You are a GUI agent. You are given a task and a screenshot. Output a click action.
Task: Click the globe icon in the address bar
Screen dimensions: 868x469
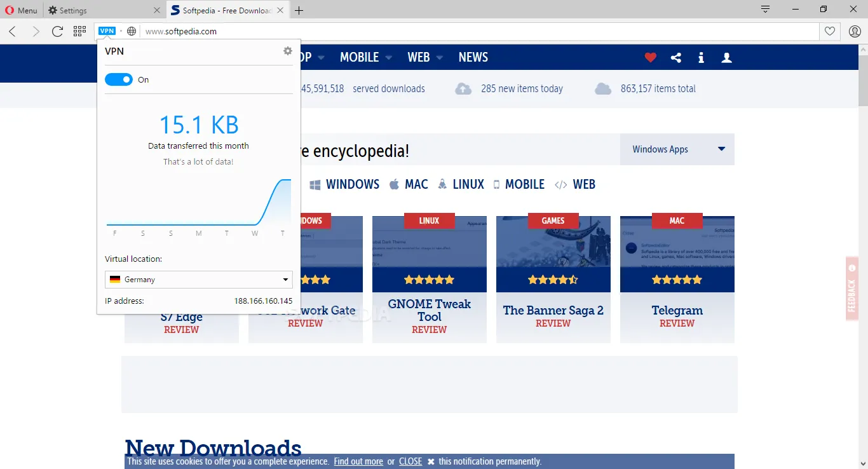coord(131,30)
